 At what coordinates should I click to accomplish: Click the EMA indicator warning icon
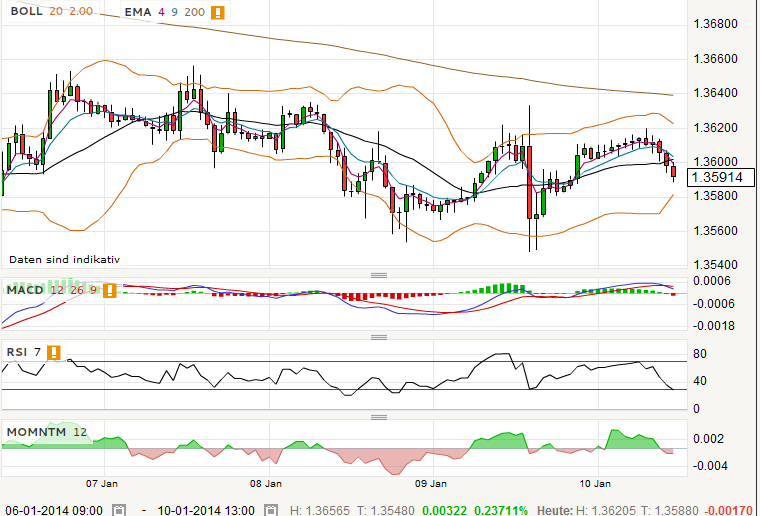218,12
